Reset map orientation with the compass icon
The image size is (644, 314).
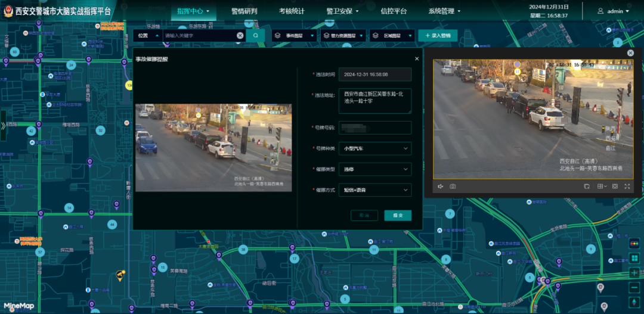(x=634, y=303)
